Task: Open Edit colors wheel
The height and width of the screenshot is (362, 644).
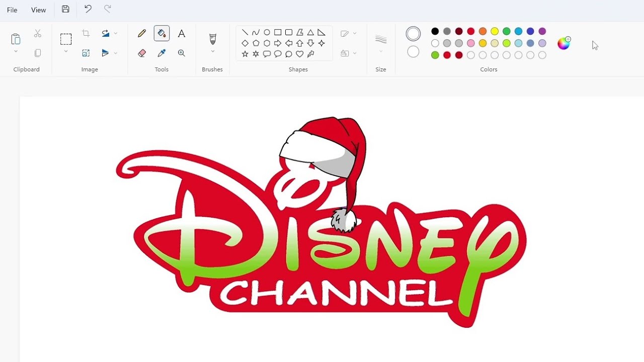Action: click(564, 43)
